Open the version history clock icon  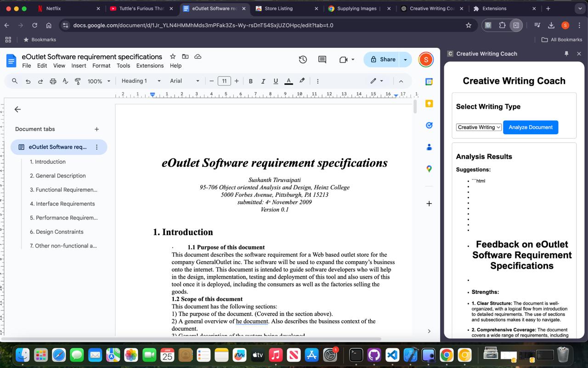[x=303, y=59]
